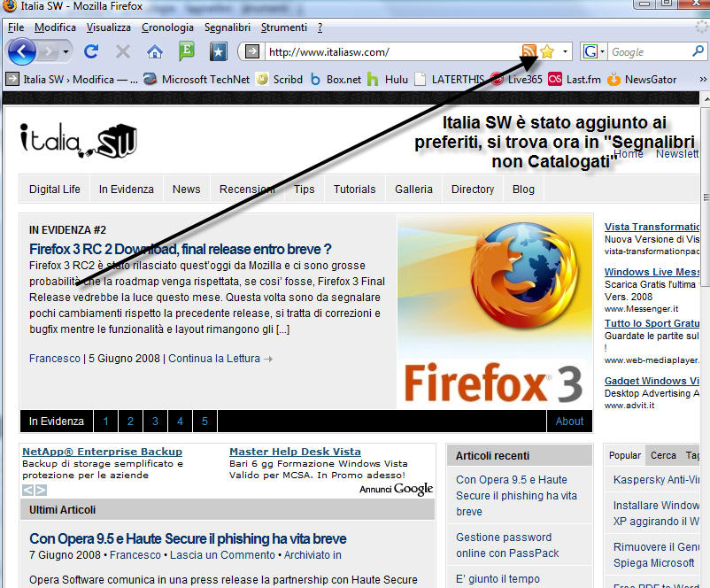710x588 pixels.
Task: Select featured slide number 1
Action: tap(105, 422)
